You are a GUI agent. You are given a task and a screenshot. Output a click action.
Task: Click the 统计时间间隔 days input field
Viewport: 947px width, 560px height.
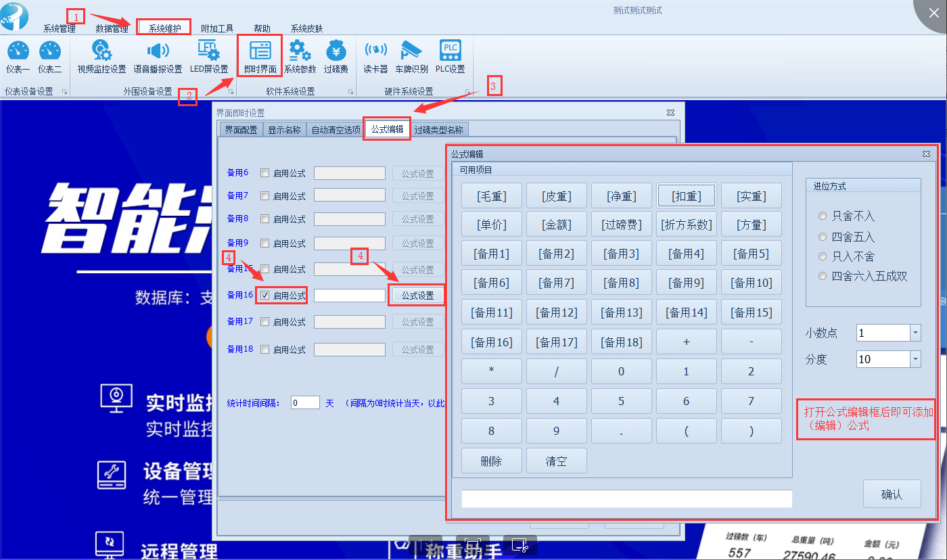point(305,403)
